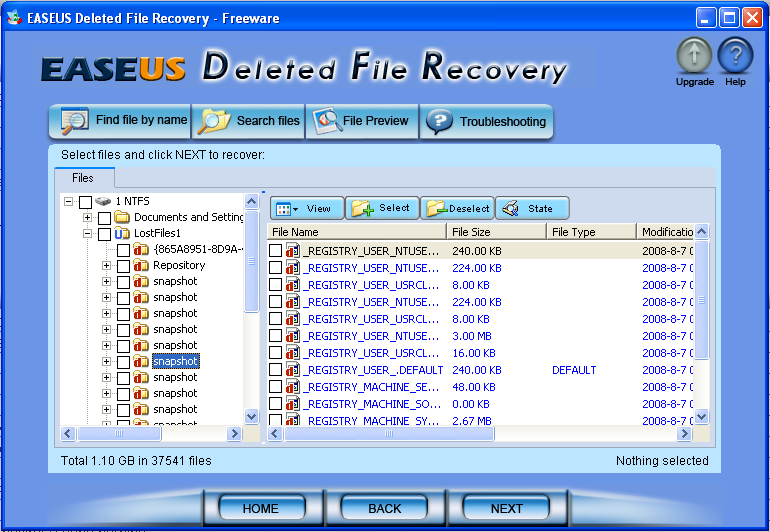Click the Documents and Settings folder icon
This screenshot has width=770, height=532.
coord(121,217)
